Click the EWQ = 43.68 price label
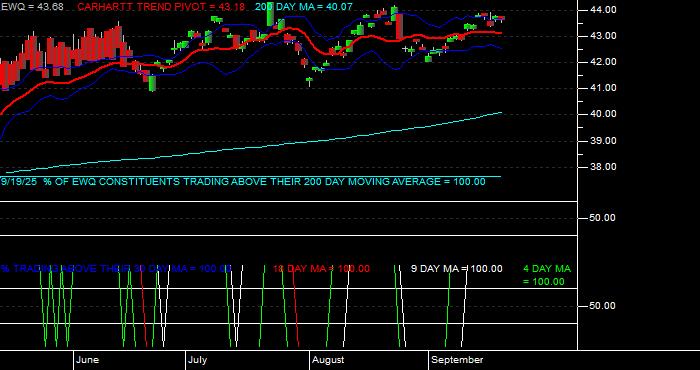 click(32, 7)
